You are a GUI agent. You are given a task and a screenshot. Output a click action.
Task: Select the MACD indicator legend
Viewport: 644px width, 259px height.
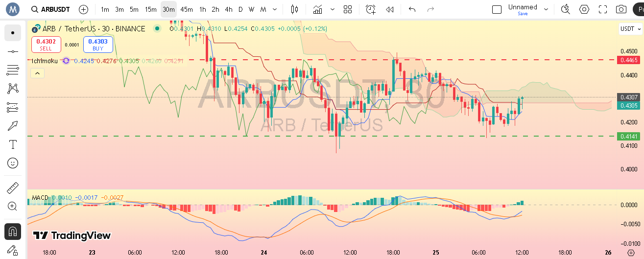tap(40, 198)
